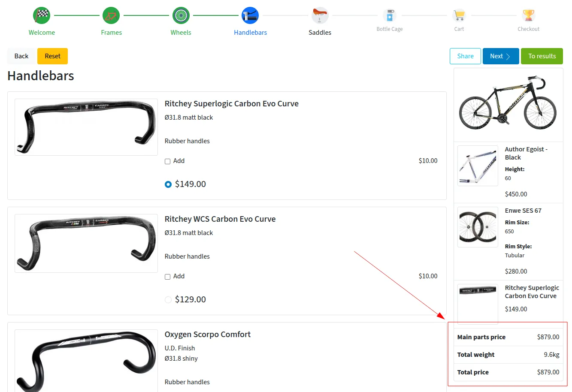Click the assembled bike preview image
The width and height of the screenshot is (572, 392).
(508, 103)
